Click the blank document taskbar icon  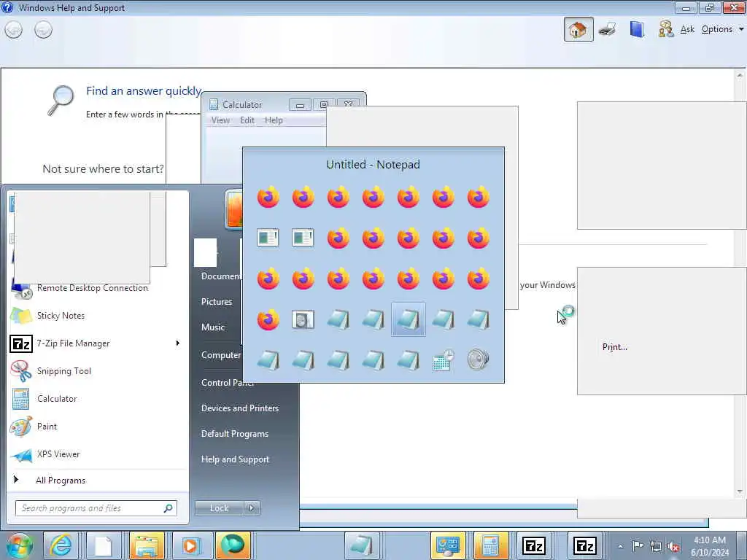tap(104, 545)
